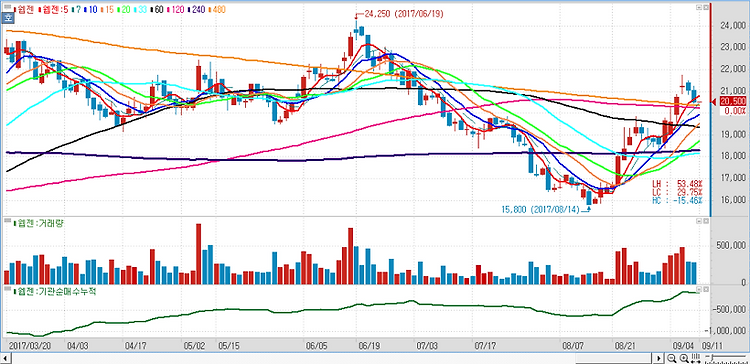Click the 07/03 date axis label
750x364 pixels.
click(427, 345)
